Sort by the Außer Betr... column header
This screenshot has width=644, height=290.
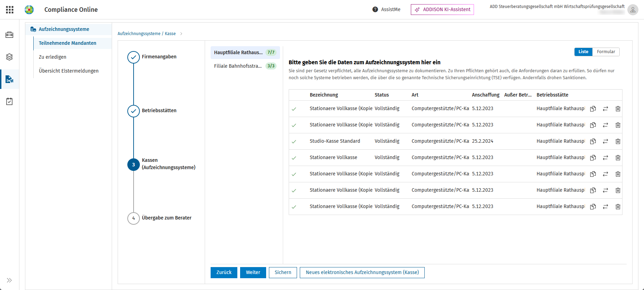(518, 95)
